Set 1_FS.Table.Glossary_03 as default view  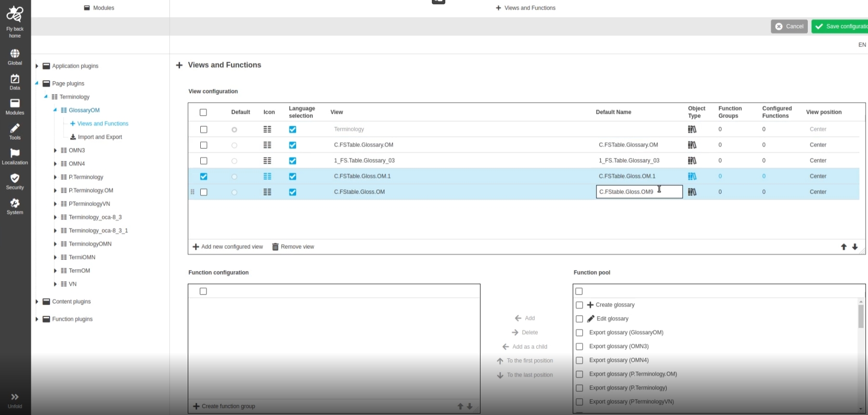[x=234, y=161]
